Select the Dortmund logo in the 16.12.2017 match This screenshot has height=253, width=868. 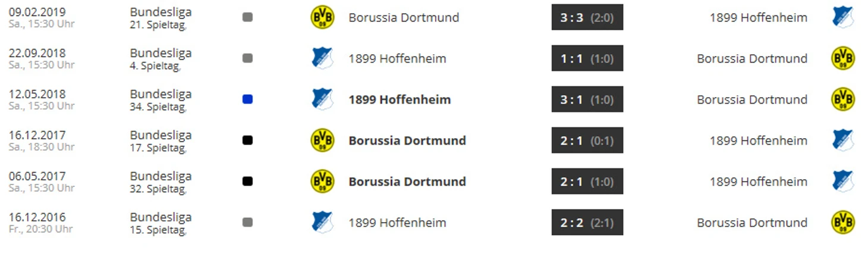[x=323, y=140]
